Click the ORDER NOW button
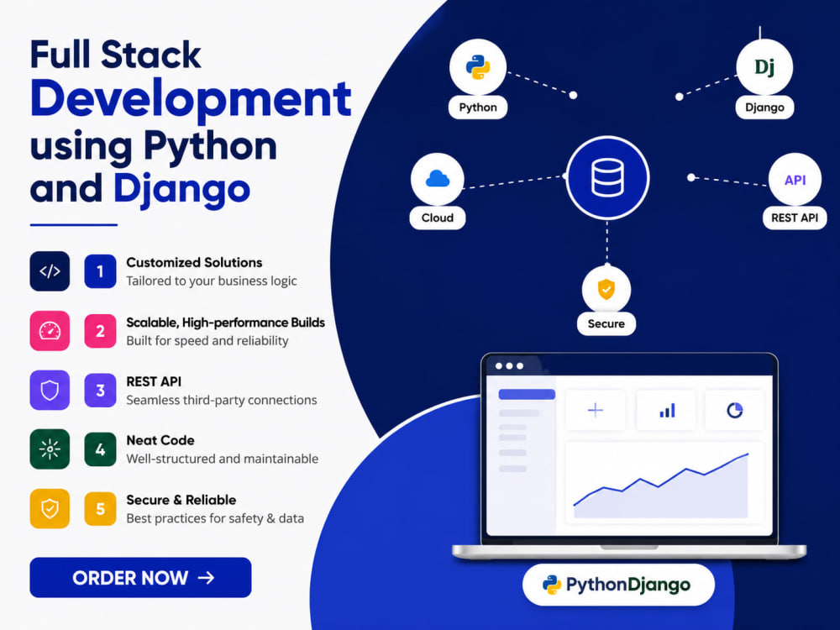The height and width of the screenshot is (630, 840). pos(140,578)
